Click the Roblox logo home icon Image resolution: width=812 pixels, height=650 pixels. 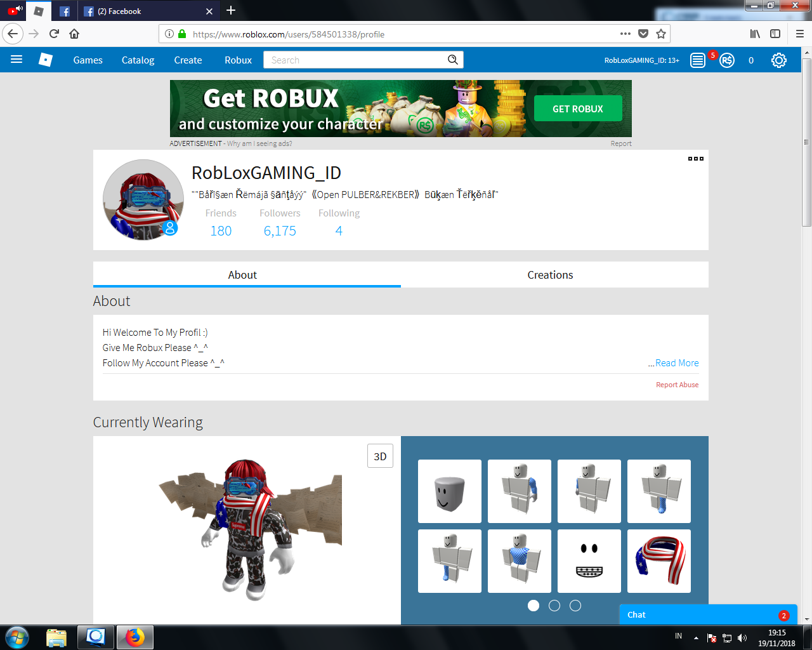click(46, 60)
